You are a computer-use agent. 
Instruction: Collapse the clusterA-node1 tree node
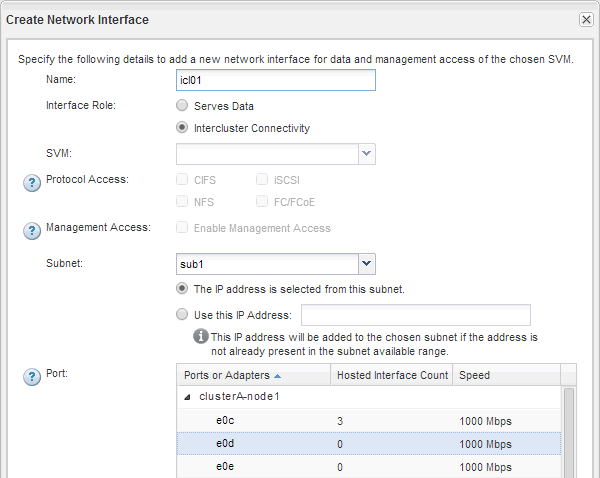190,397
